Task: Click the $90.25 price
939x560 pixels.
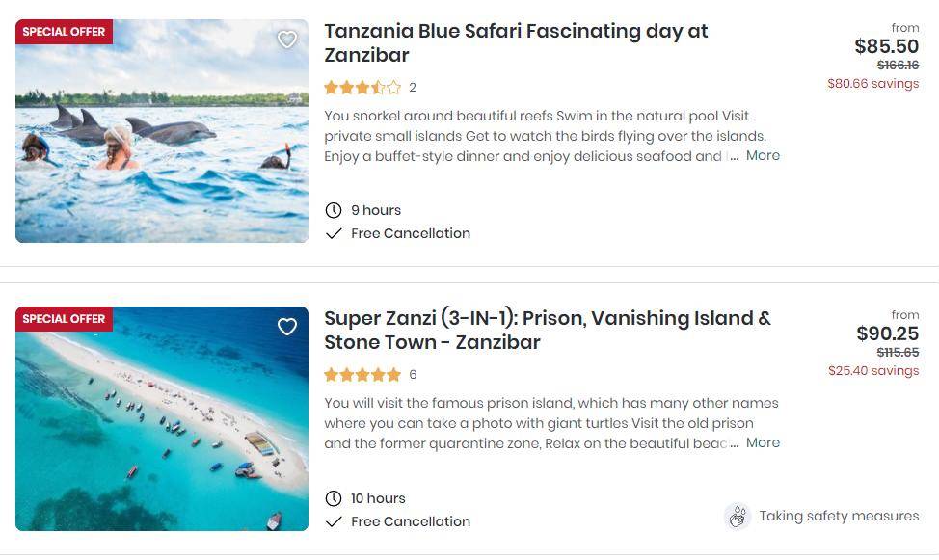Action: point(887,333)
